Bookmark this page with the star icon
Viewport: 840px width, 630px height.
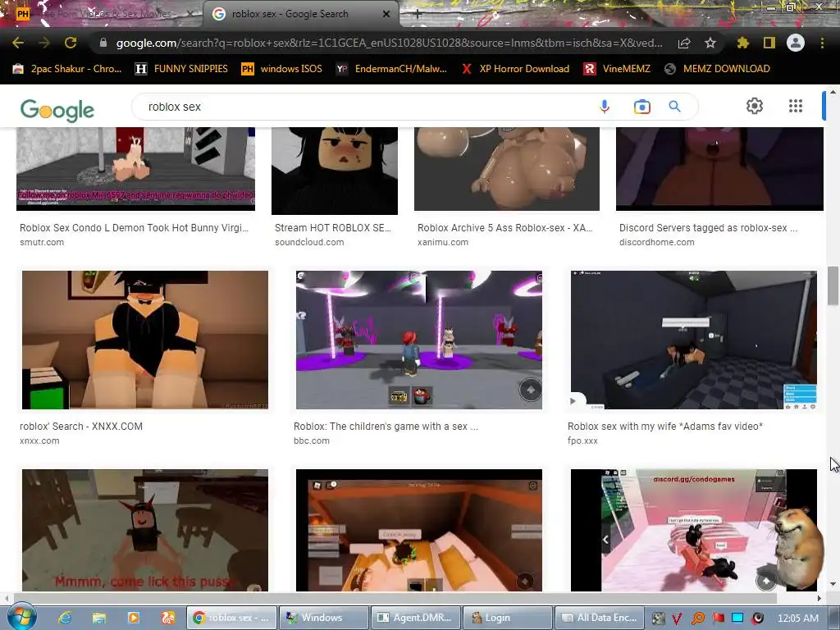click(x=710, y=43)
